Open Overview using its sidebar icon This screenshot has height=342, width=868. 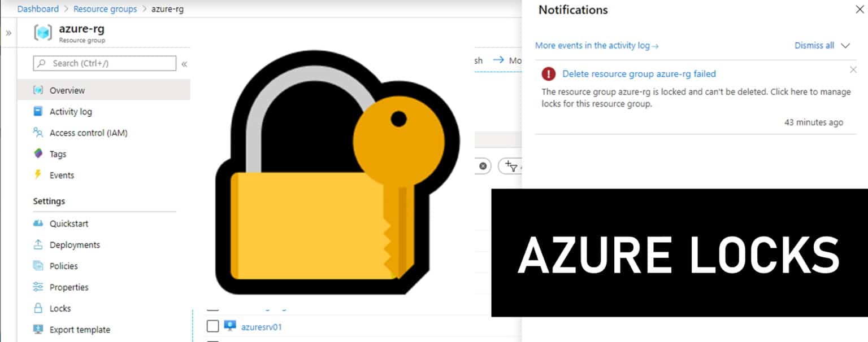[37, 90]
